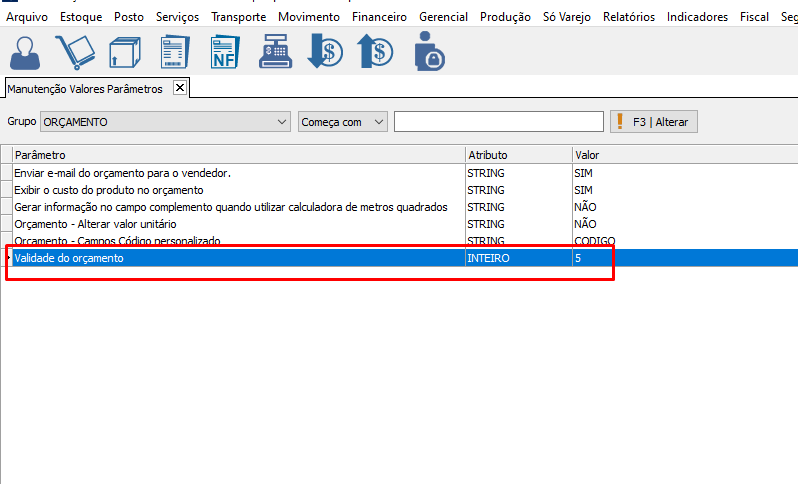Click the product box icon
The width and height of the screenshot is (798, 484).
[124, 51]
